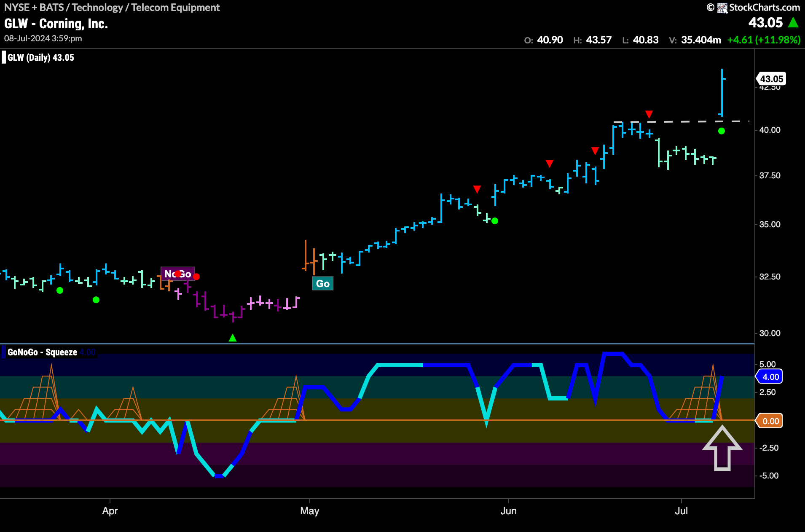Click the 37.50 price axis label
This screenshot has height=532, width=805.
tap(770, 175)
